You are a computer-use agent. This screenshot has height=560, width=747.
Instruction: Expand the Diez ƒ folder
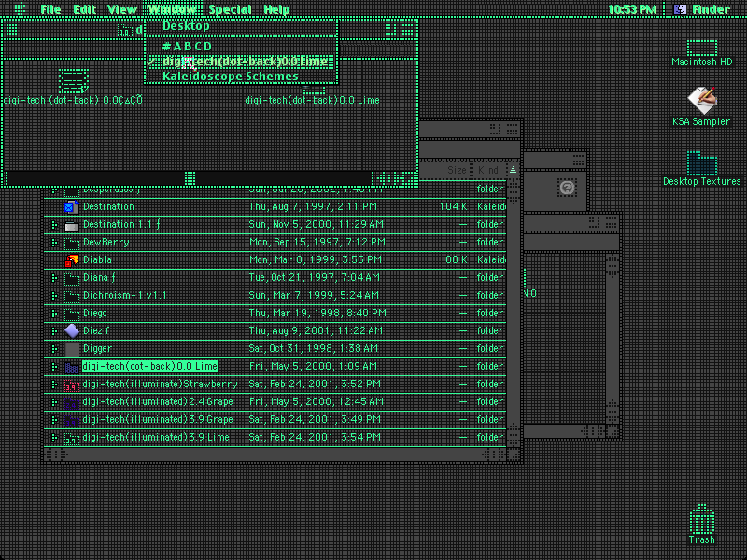[x=54, y=331]
